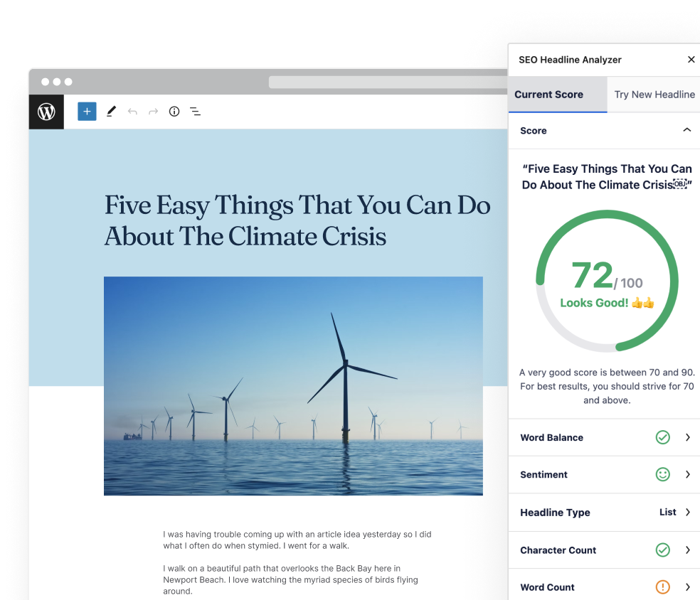Expand the Character Count row arrow
Image resolution: width=700 pixels, height=600 pixels.
pyautogui.click(x=687, y=550)
